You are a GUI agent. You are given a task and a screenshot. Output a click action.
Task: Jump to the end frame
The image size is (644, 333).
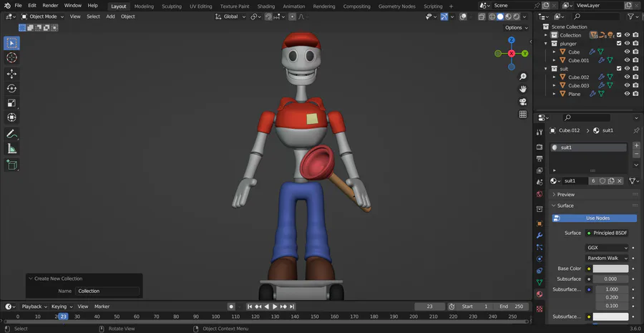pyautogui.click(x=292, y=307)
